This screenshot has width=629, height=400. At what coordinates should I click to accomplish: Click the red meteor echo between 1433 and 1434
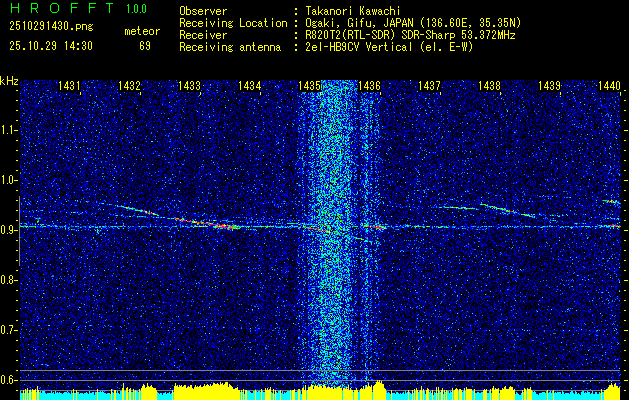click(x=209, y=223)
